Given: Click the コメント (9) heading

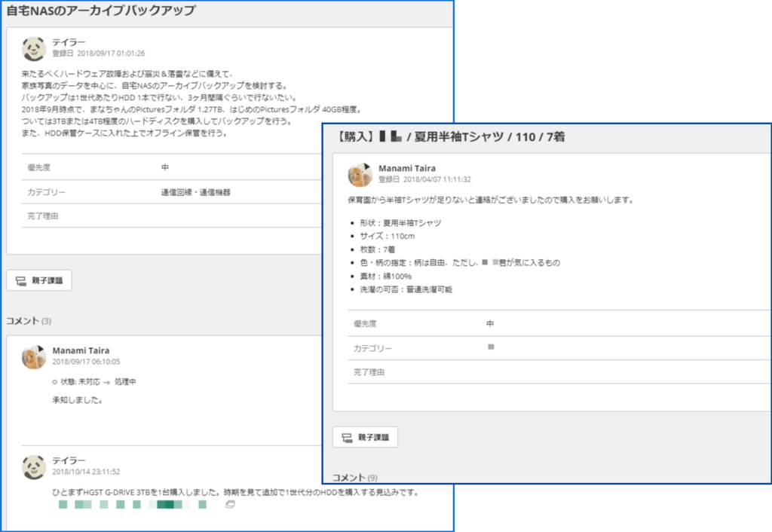Looking at the screenshot, I should point(355,478).
